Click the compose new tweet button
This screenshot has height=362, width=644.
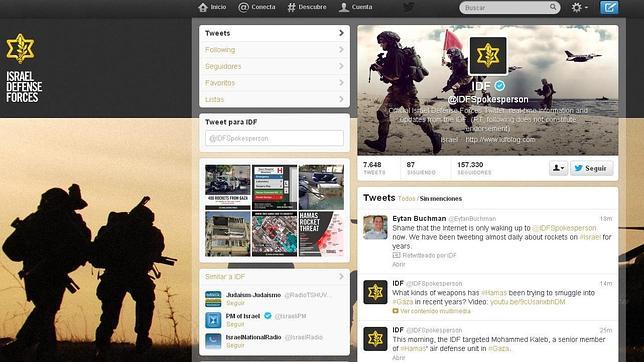click(x=609, y=7)
